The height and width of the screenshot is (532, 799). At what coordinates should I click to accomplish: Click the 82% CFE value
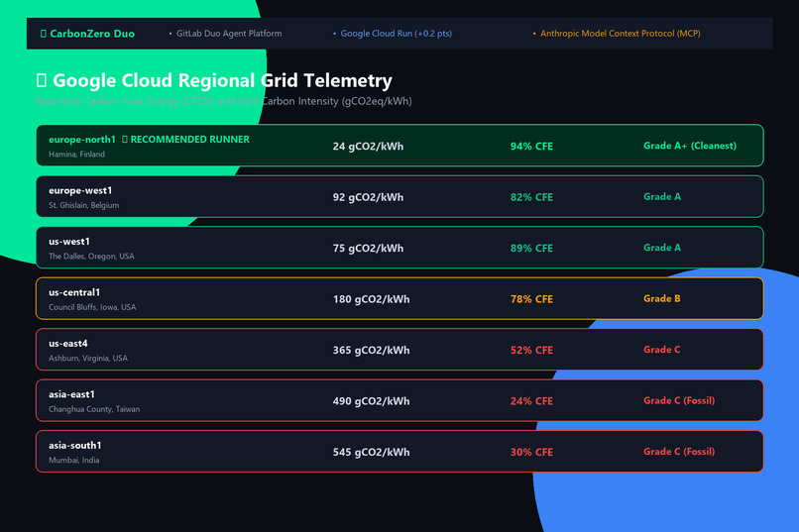(x=531, y=197)
